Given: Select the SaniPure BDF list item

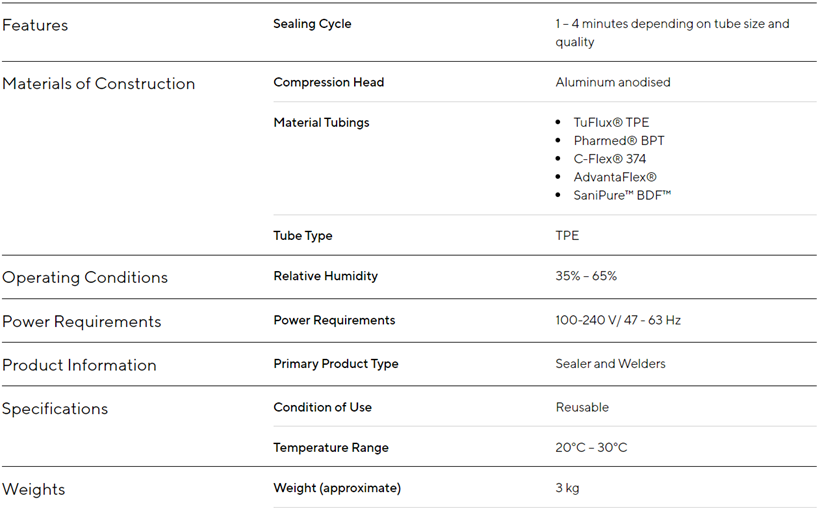Looking at the screenshot, I should click(622, 195).
